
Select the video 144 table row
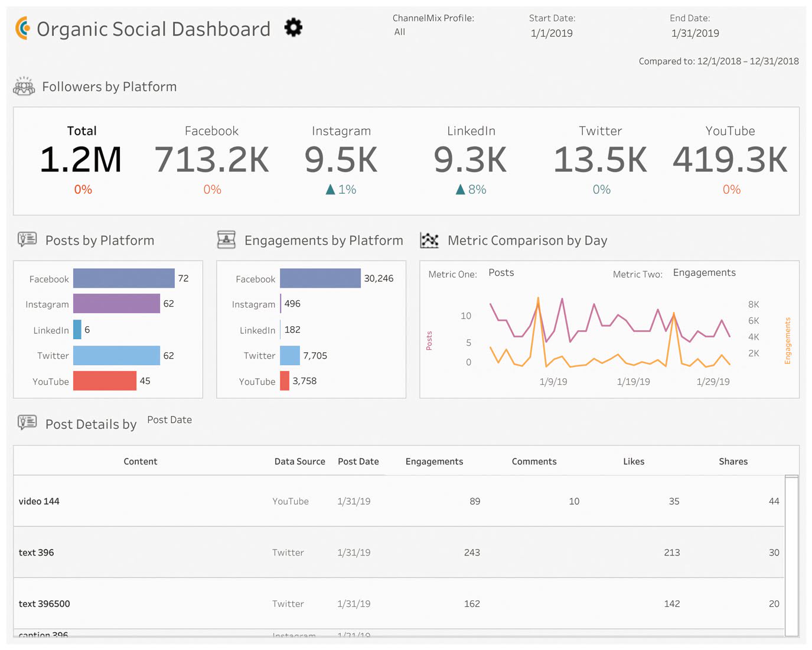tap(39, 501)
